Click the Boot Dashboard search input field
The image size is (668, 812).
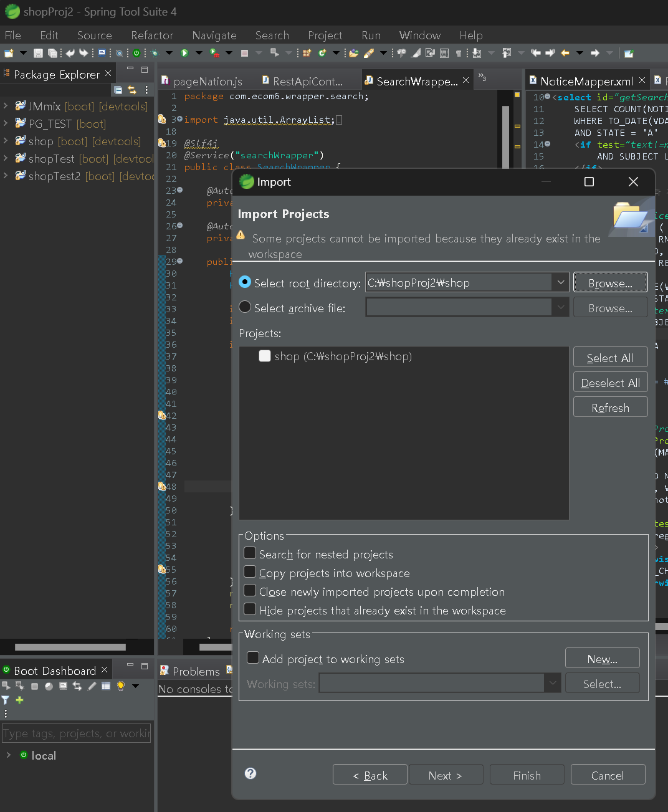tap(76, 733)
